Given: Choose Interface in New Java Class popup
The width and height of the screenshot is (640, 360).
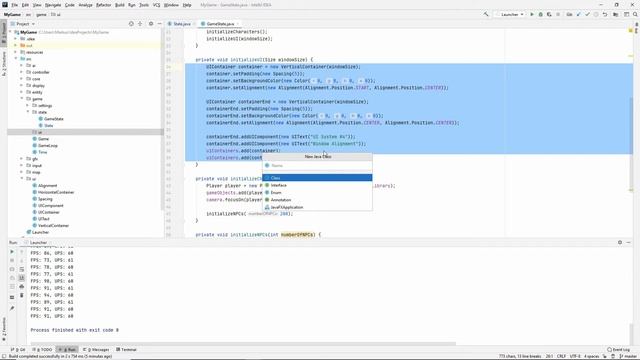Looking at the screenshot, I should pyautogui.click(x=317, y=185).
